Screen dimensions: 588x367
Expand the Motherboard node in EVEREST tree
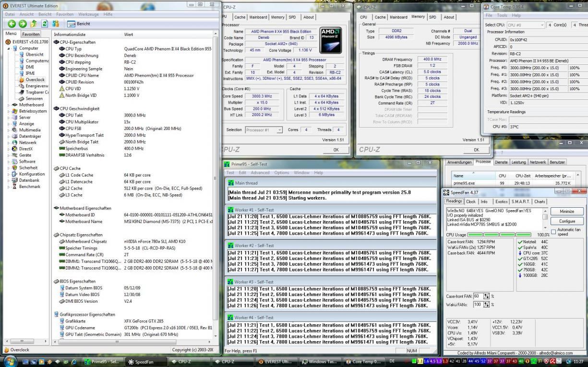[8, 105]
